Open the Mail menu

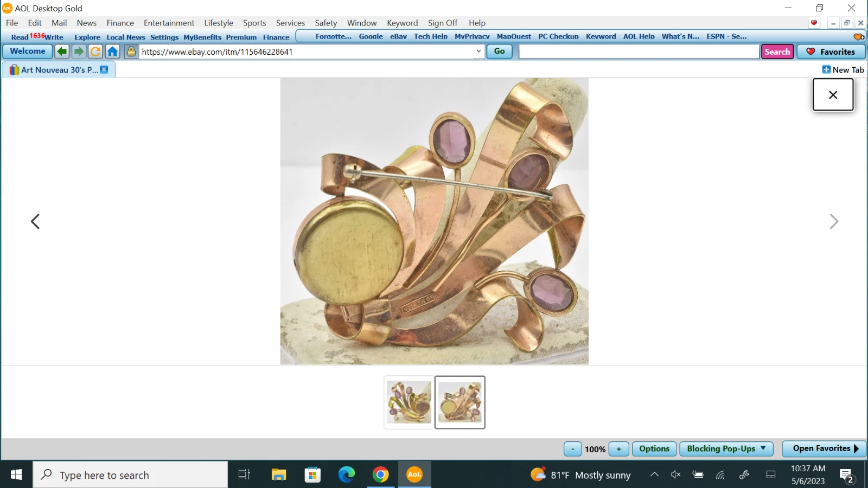point(59,23)
